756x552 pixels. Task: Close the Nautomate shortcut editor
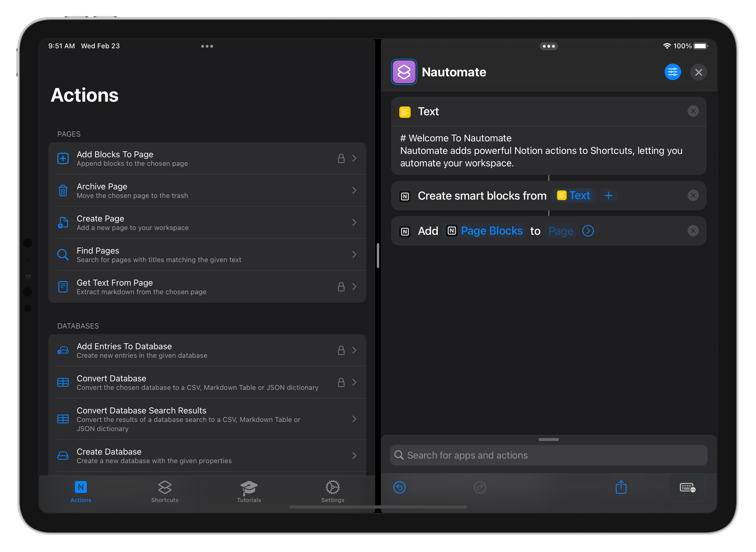[x=698, y=72]
